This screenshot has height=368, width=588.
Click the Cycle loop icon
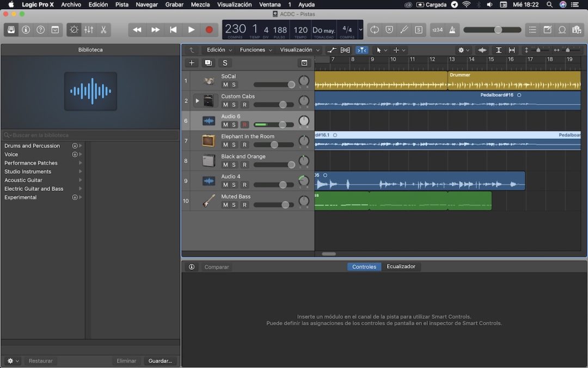click(x=375, y=31)
